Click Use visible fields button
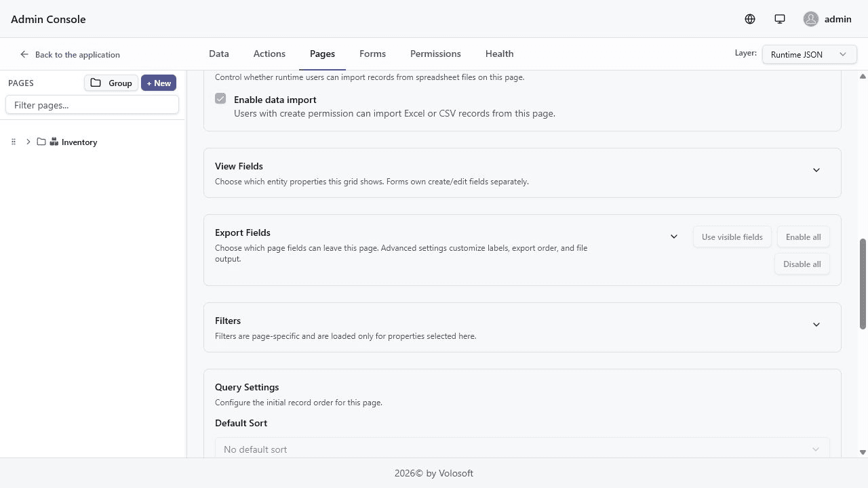 tap(732, 237)
